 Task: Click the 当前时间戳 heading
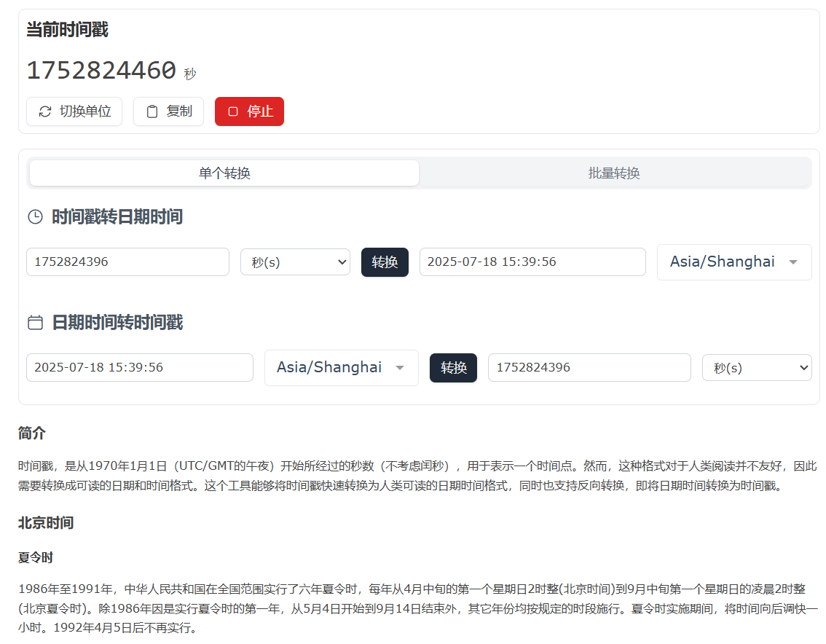click(x=68, y=30)
